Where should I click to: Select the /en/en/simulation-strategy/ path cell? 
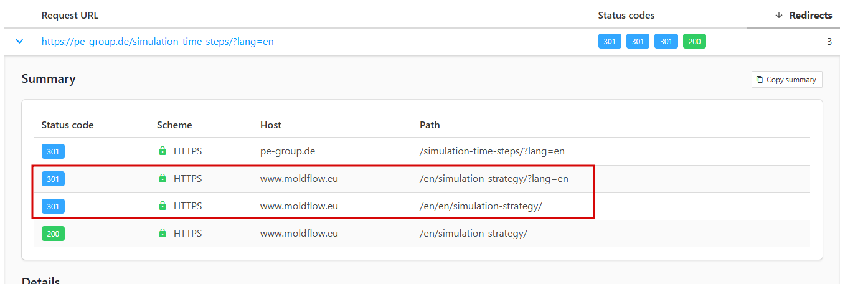pyautogui.click(x=481, y=206)
